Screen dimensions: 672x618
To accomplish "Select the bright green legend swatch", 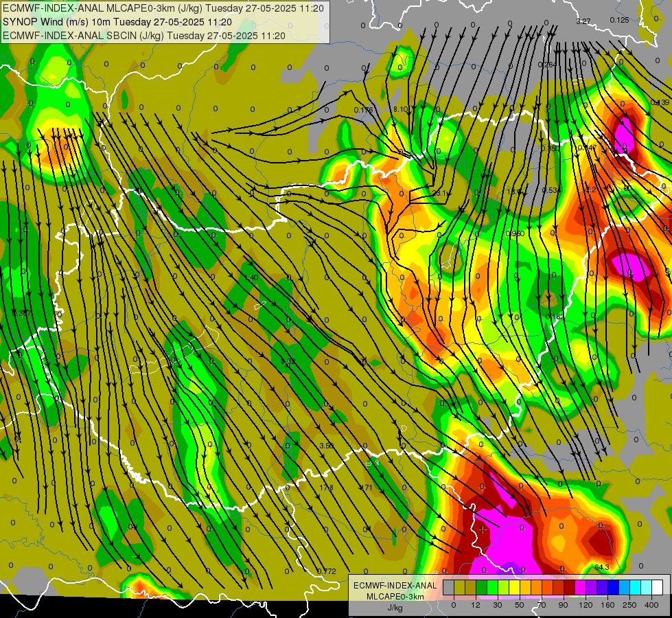I will (493, 587).
